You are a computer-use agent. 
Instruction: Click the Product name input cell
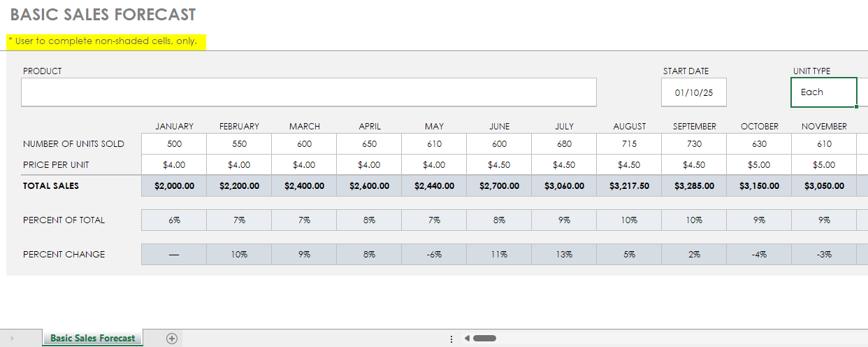tap(309, 92)
